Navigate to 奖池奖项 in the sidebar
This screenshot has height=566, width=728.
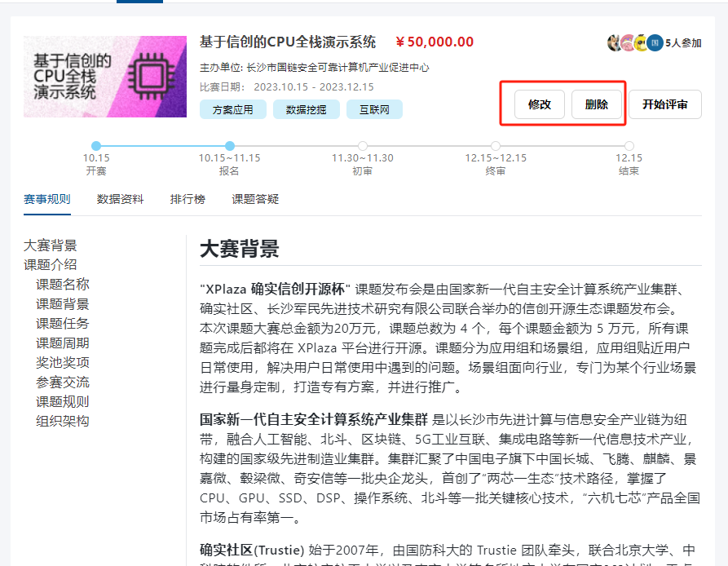click(63, 362)
